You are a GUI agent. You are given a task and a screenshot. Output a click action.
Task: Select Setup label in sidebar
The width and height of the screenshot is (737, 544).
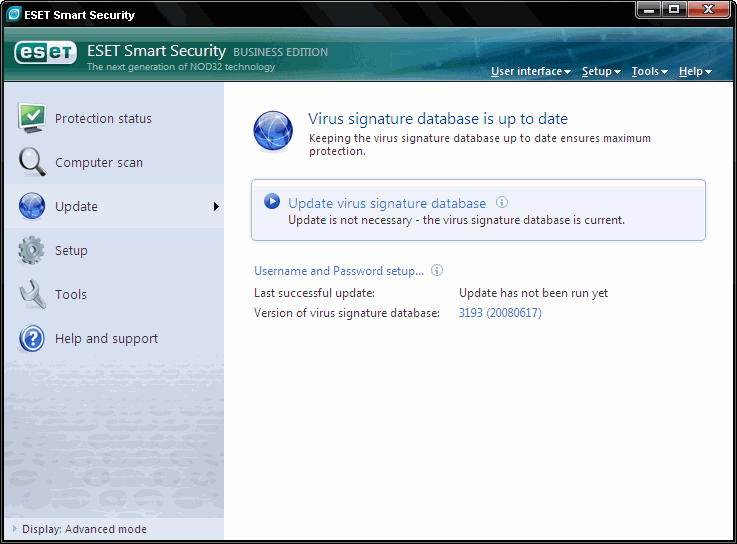click(x=71, y=251)
